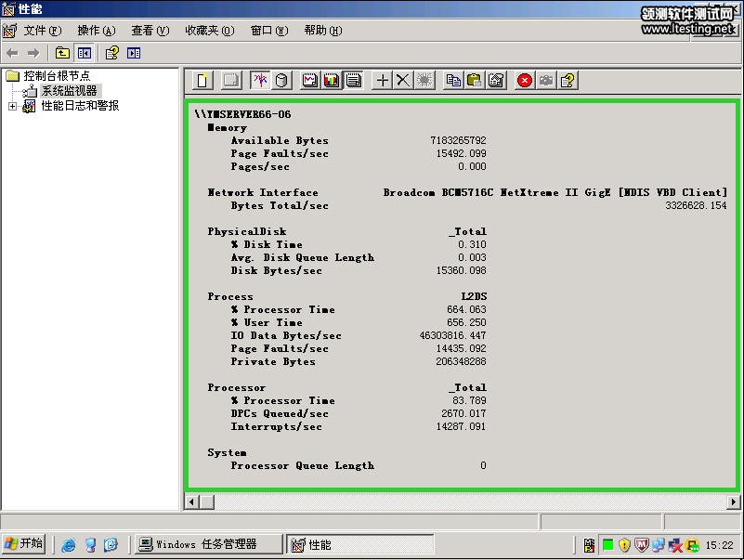Viewport: 744px width, 560px height.
Task: Switch to View Graph mode
Action: (x=310, y=81)
